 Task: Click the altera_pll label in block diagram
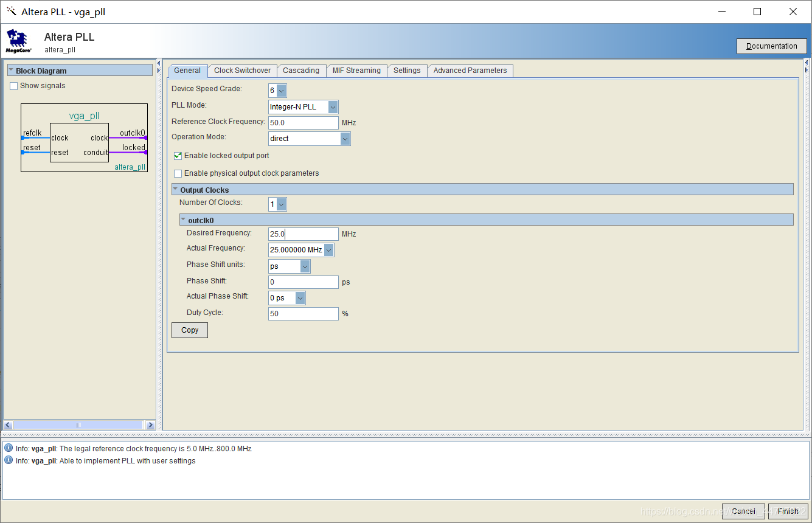coord(130,167)
